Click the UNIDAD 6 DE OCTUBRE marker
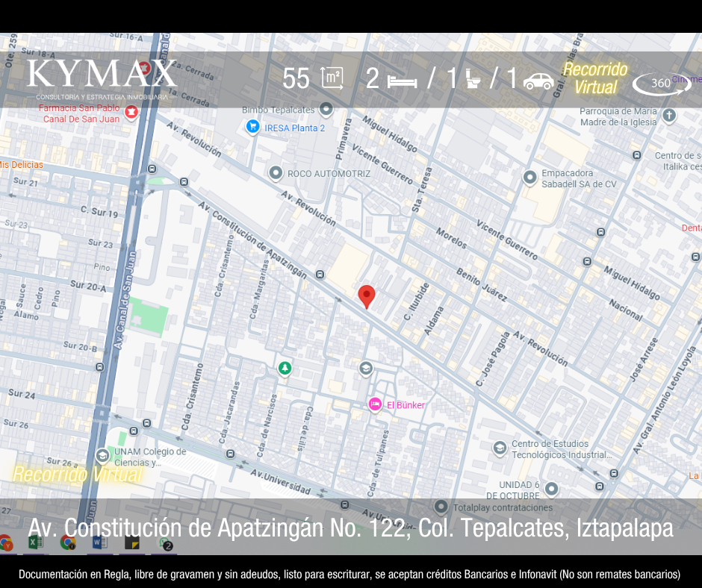702x588 pixels. (x=551, y=489)
